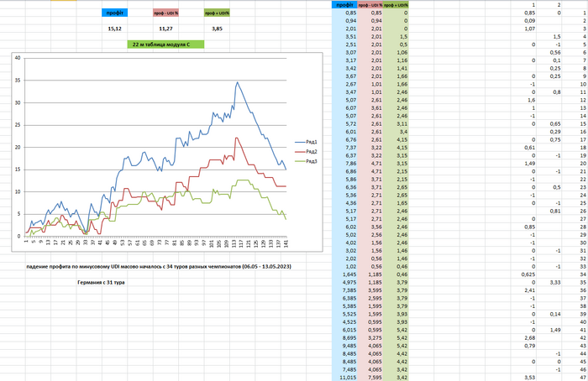This screenshot has height=381, width=588.
Task: Click the cell showing 3,85
Action: pyautogui.click(x=217, y=29)
